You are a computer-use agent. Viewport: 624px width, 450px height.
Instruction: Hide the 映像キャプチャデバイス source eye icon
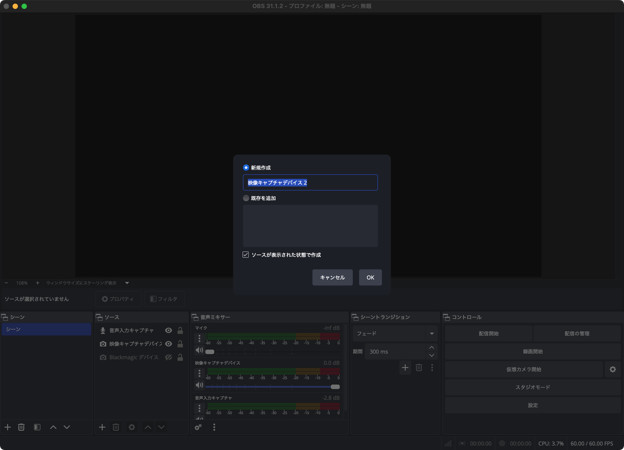coord(169,344)
